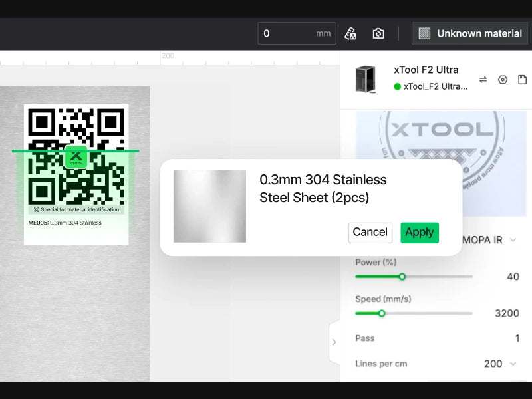Open device settings hexagon icon
This screenshot has height=399, width=532.
click(x=503, y=80)
